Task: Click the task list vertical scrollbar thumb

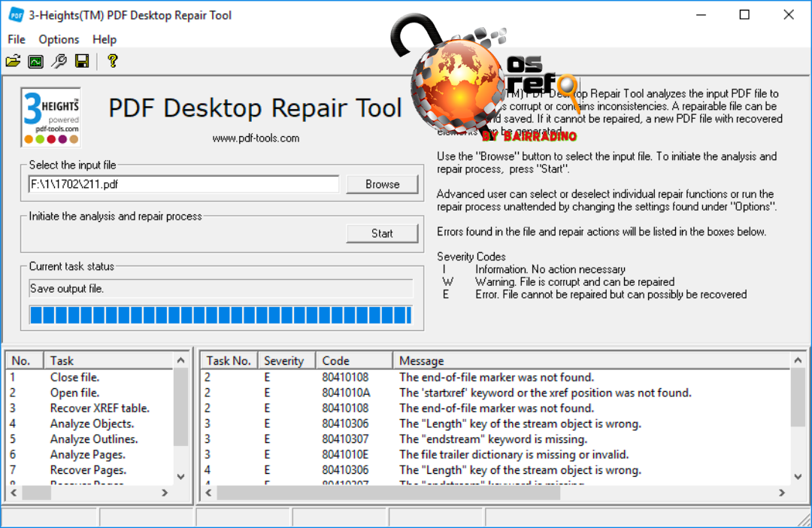Action: coord(180,407)
